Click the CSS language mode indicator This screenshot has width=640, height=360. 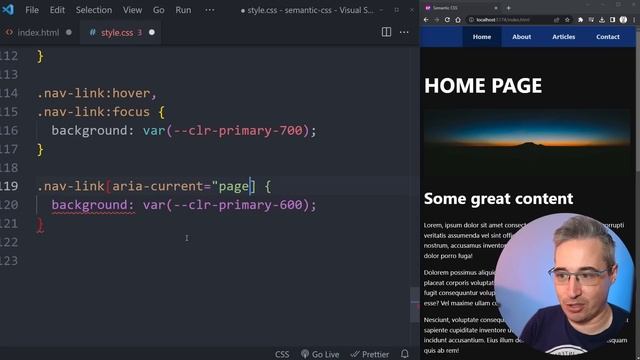(x=282, y=354)
